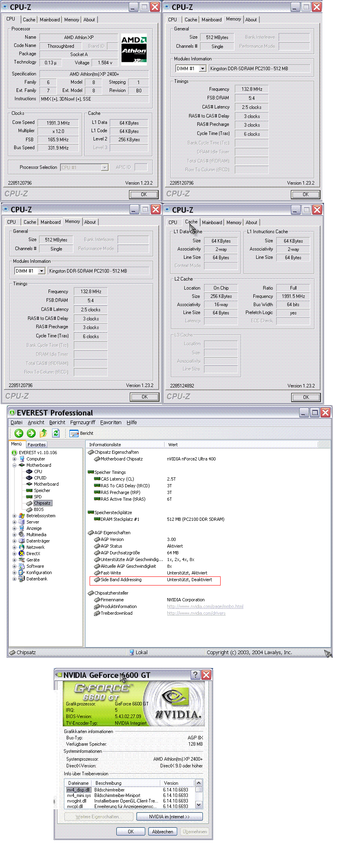
Task: Click the EVEREST title bar info icon
Action: [12, 413]
